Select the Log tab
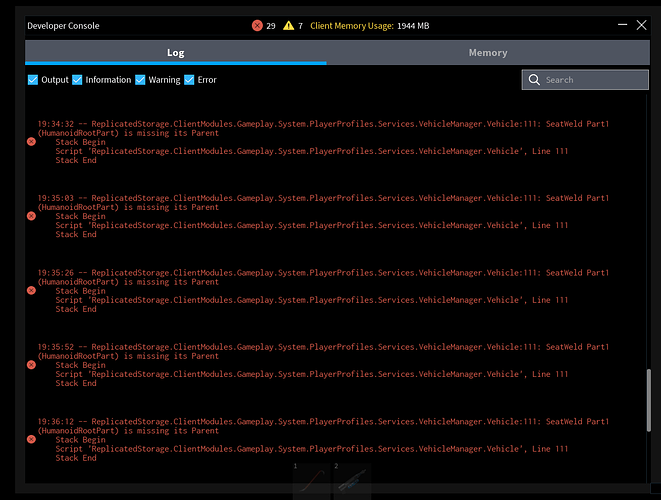This screenshot has width=661, height=500. 175,53
